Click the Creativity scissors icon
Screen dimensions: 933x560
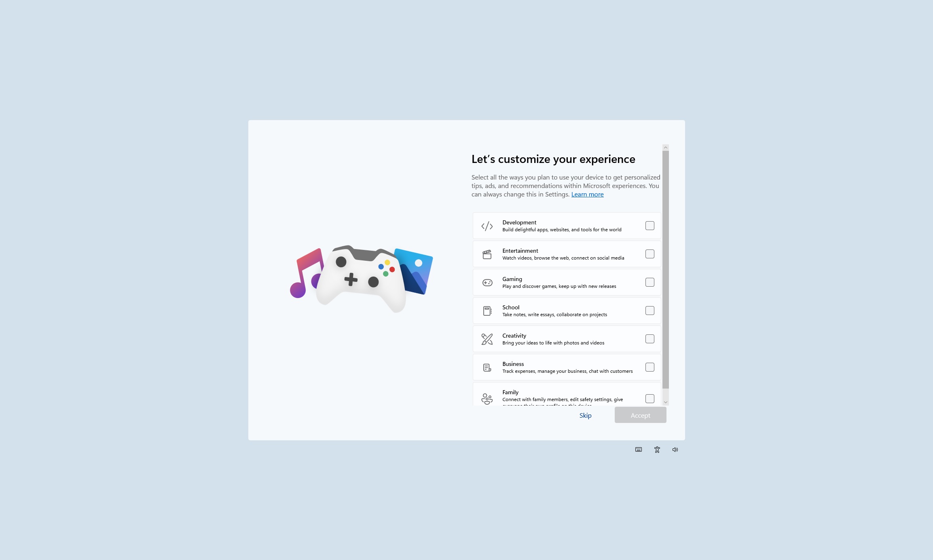(x=487, y=339)
